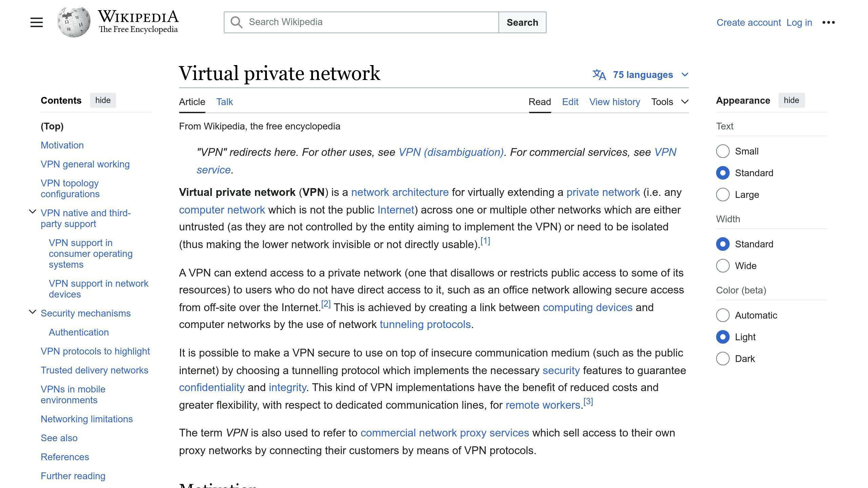
Task: Select Large text size
Action: [723, 195]
